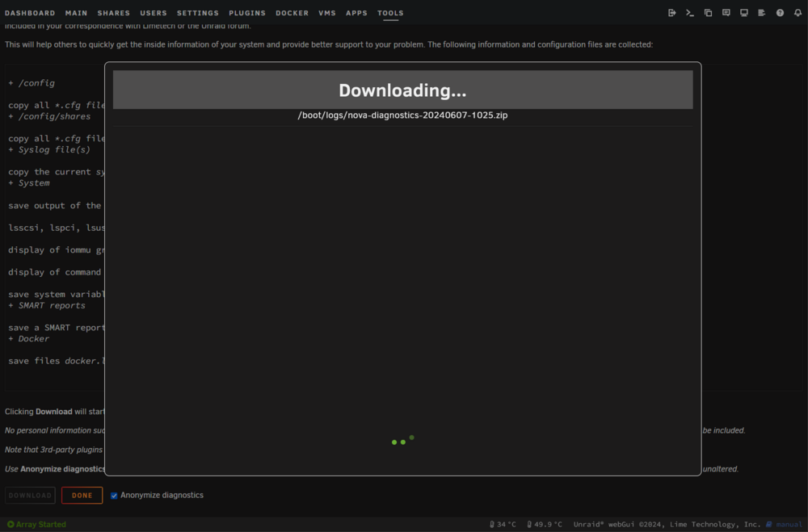This screenshot has width=808, height=532.
Task: Click the 49.9 °C temperature icon
Action: 529,524
